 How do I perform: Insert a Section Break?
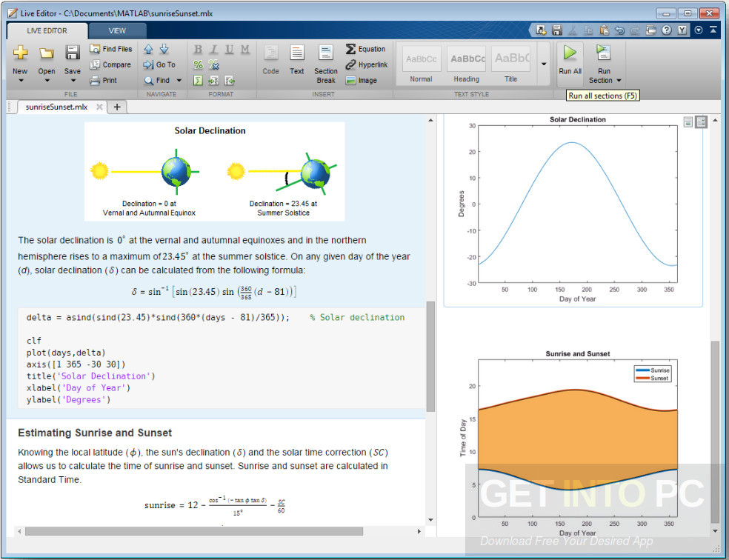click(x=326, y=64)
